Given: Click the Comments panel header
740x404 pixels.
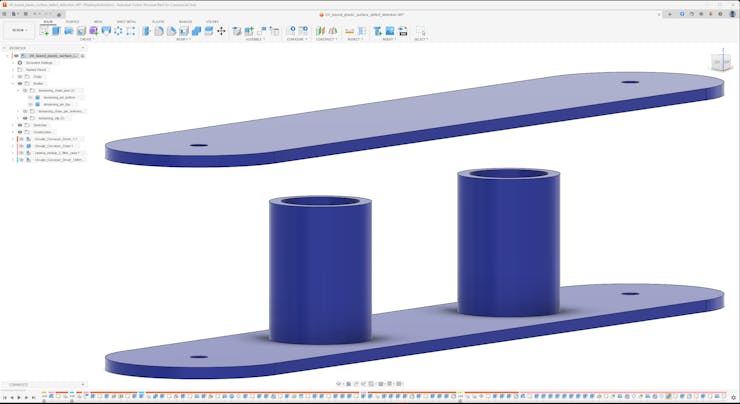Looking at the screenshot, I should 20,384.
